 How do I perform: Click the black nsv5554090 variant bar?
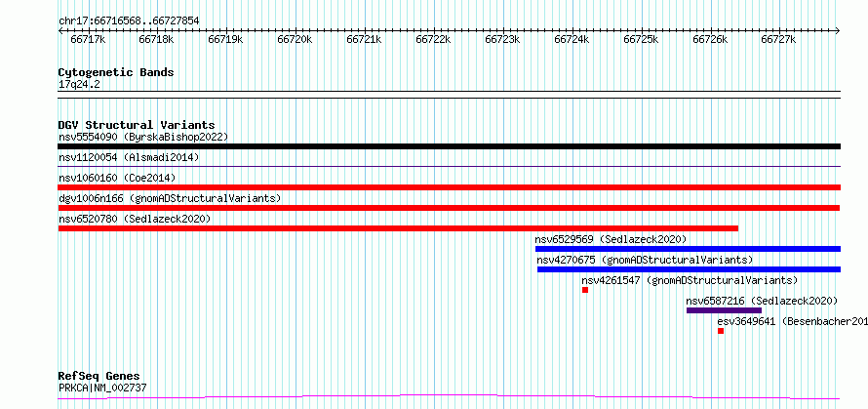pyautogui.click(x=450, y=146)
